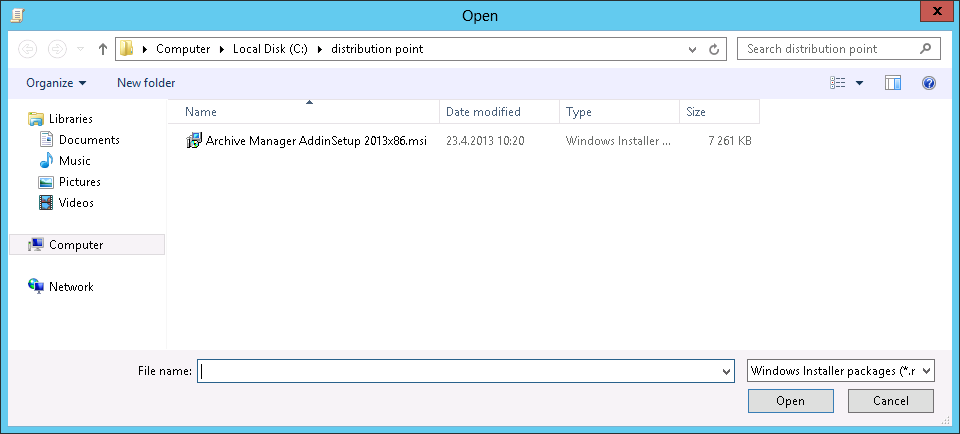
Task: Click the Cancel button
Action: [891, 401]
